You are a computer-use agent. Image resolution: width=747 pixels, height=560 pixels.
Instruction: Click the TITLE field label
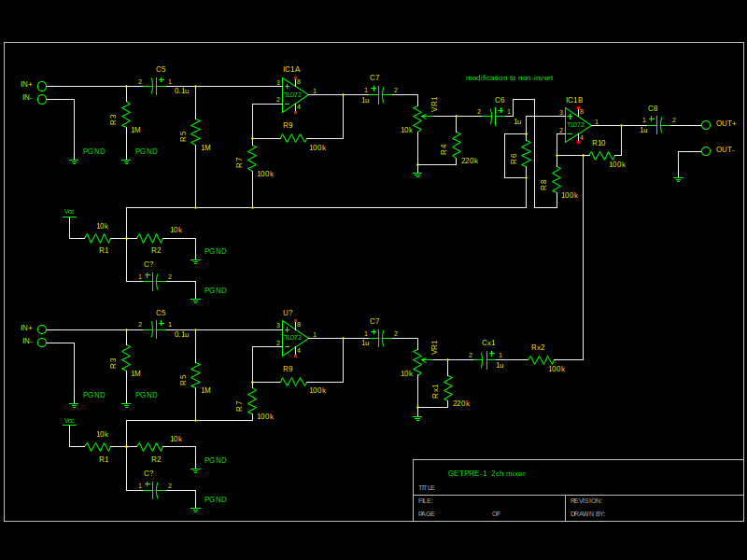[x=427, y=487]
